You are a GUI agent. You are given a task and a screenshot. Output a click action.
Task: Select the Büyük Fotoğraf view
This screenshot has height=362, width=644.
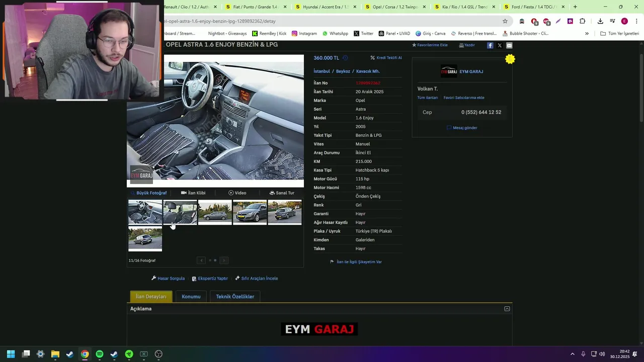(x=149, y=193)
